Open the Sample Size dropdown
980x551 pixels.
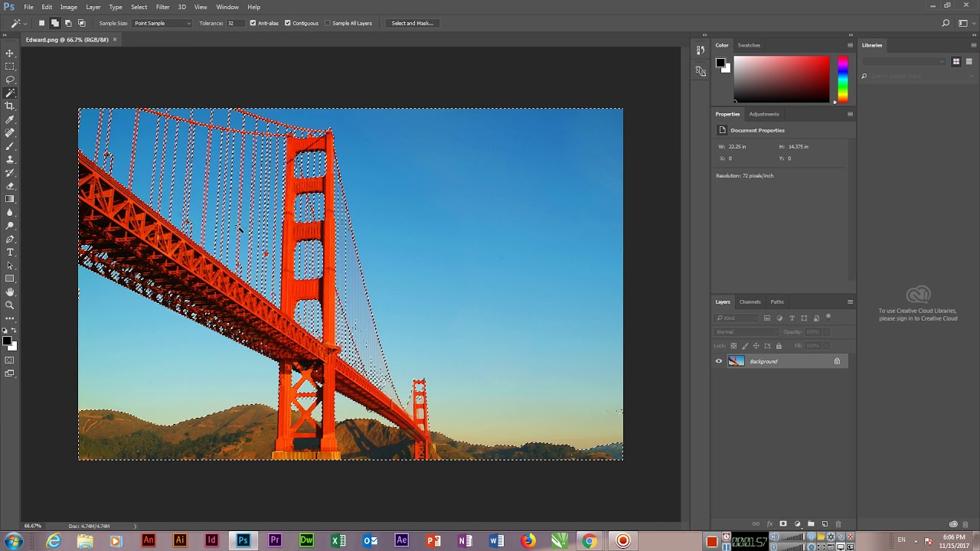coord(162,23)
